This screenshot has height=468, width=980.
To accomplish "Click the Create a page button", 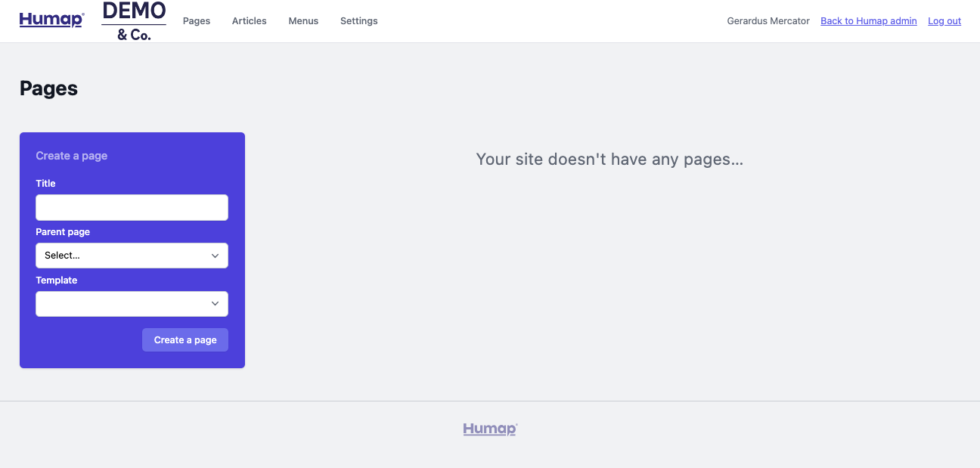I will (185, 339).
